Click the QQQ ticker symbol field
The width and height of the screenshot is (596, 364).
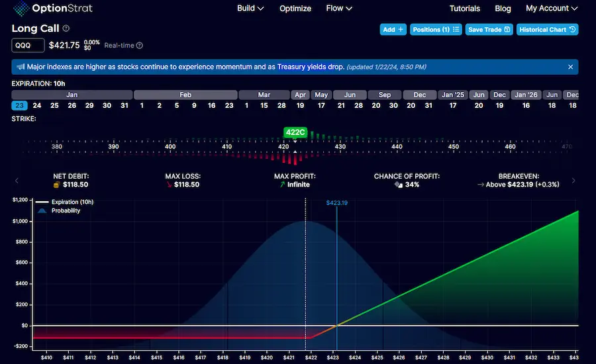(28, 46)
